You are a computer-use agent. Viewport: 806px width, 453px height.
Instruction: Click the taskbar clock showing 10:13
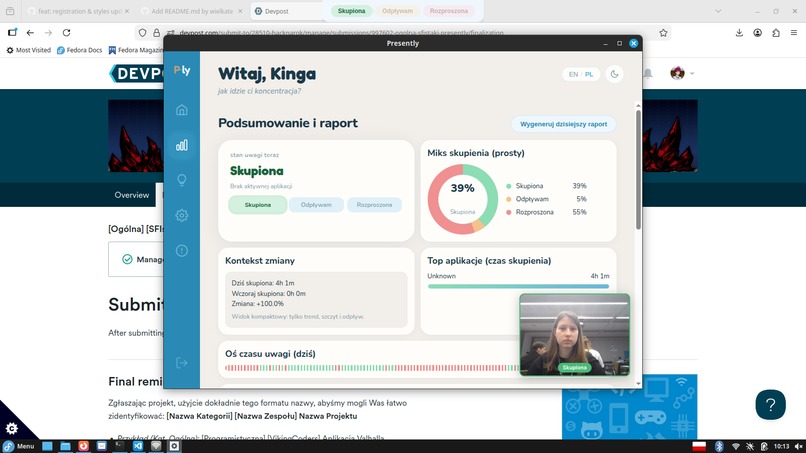781,446
